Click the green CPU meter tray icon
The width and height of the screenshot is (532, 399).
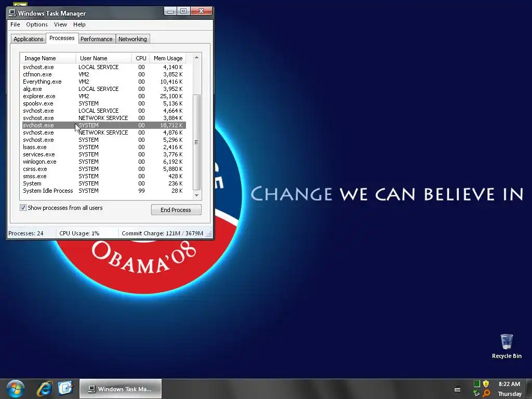click(477, 384)
